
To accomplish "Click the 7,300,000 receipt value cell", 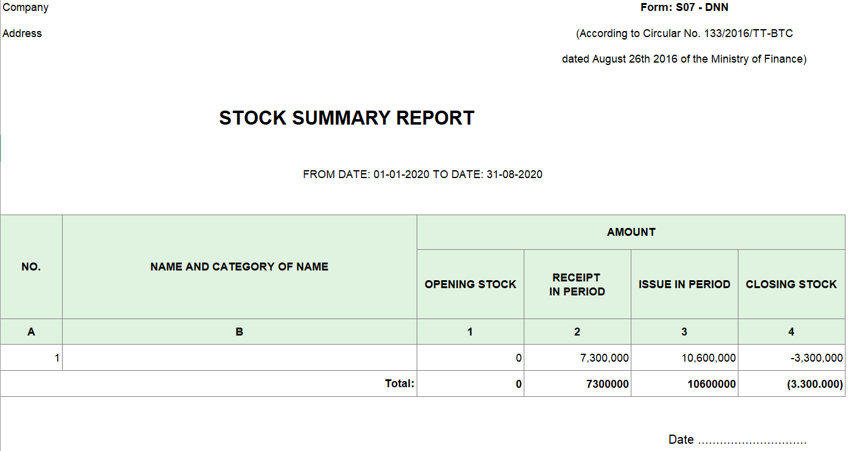I will (604, 358).
